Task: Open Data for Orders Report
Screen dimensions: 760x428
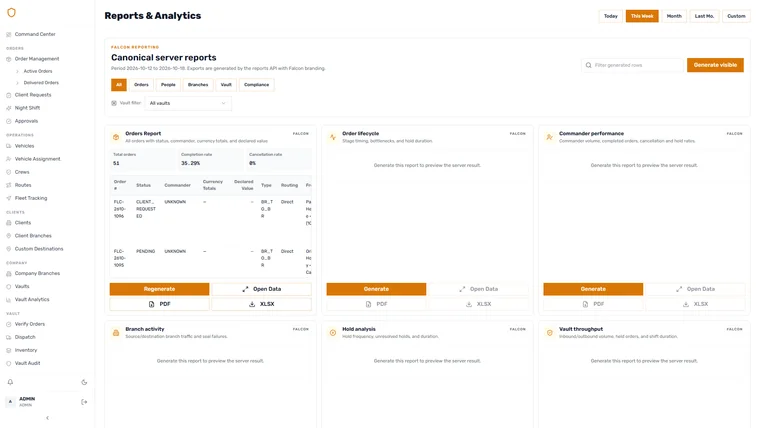Action: [x=262, y=289]
